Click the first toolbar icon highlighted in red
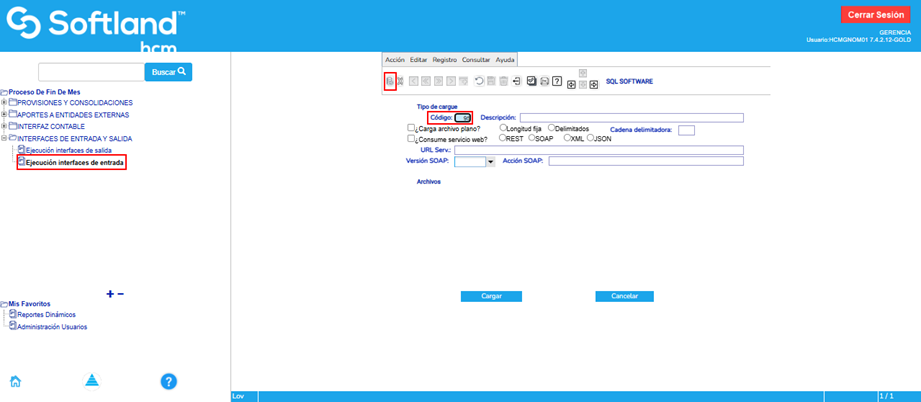 pyautogui.click(x=389, y=81)
